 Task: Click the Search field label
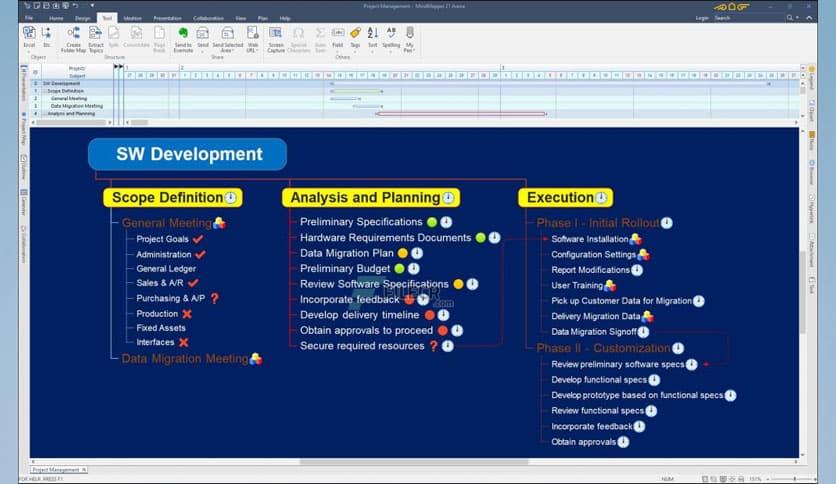tap(722, 18)
